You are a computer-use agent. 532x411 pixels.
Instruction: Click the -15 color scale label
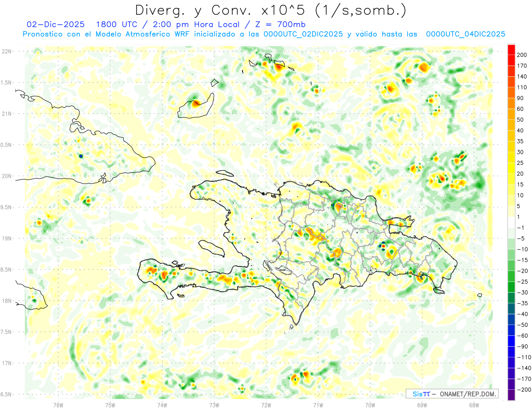pyautogui.click(x=524, y=260)
